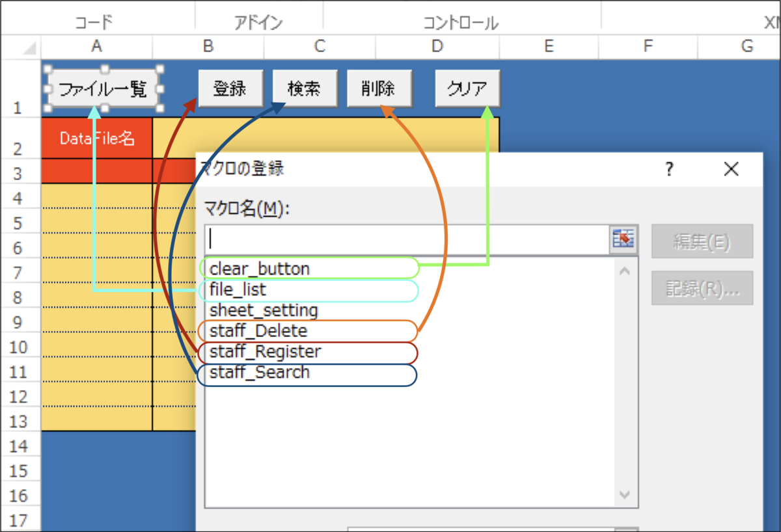Click the range selector icon beside the macro name field
This screenshot has width=781, height=532.
(x=624, y=239)
